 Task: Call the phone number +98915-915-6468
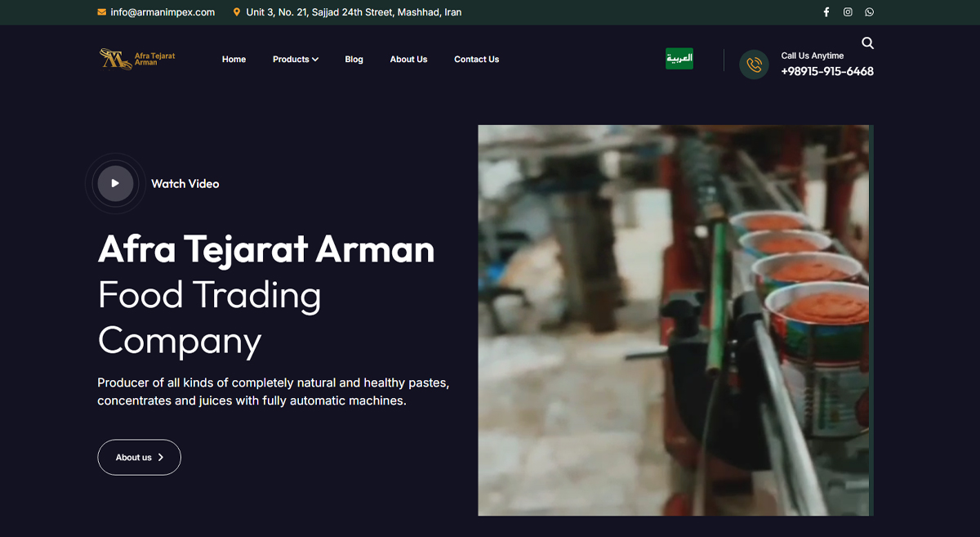coord(826,72)
